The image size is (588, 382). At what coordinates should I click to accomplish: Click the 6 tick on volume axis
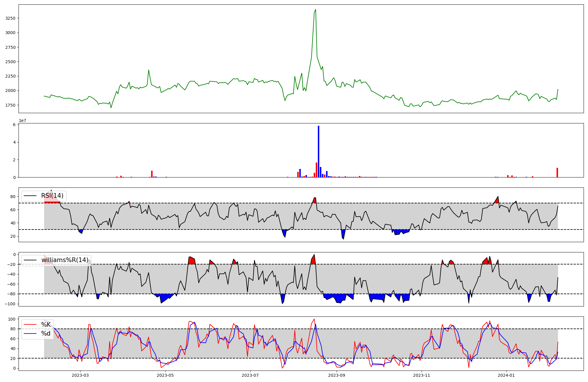coord(14,125)
